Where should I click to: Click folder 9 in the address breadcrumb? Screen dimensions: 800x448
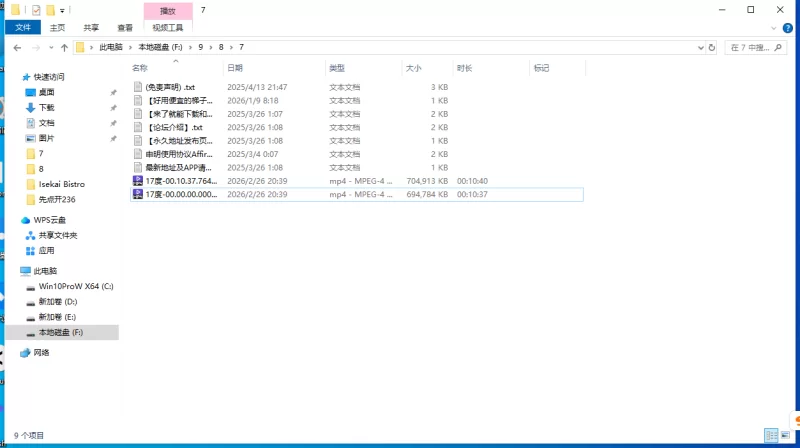201,47
